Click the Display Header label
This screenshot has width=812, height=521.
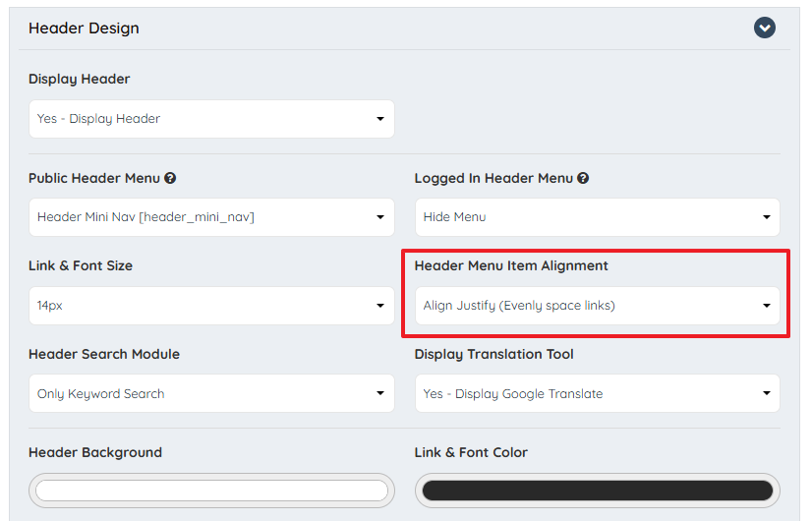click(80, 80)
